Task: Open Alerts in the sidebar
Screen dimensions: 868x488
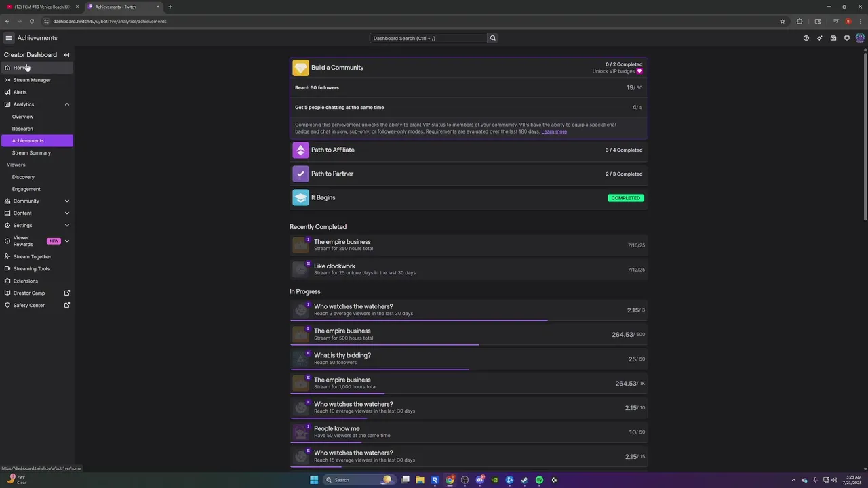Action: point(37,92)
